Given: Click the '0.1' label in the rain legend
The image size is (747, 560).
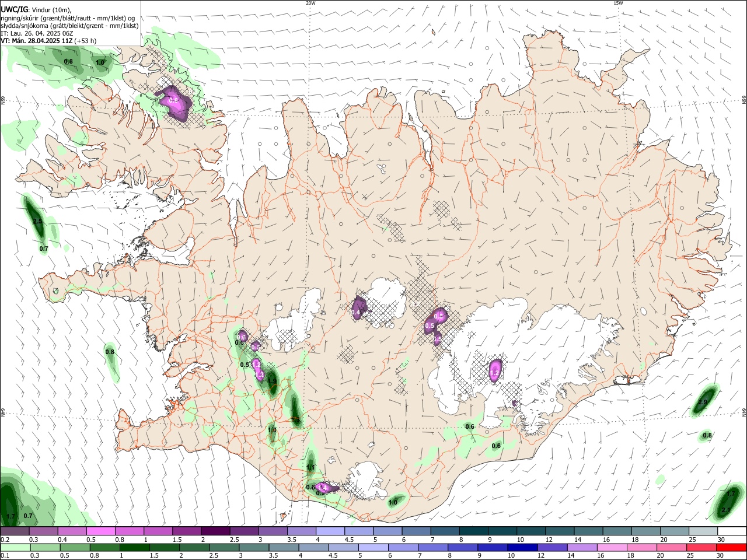Looking at the screenshot, I should coord(4,555).
